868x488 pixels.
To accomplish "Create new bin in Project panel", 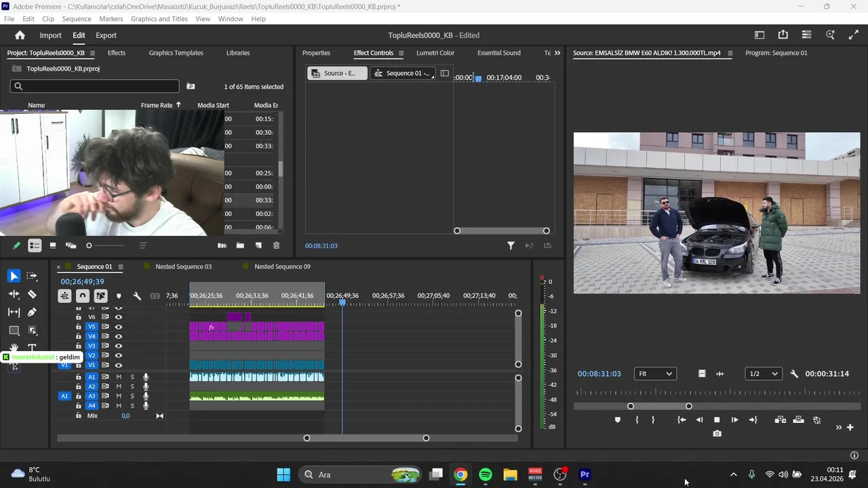I will coord(240,245).
